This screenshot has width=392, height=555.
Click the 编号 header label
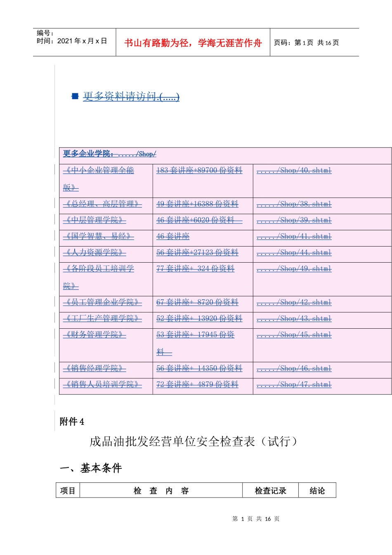tap(45, 33)
